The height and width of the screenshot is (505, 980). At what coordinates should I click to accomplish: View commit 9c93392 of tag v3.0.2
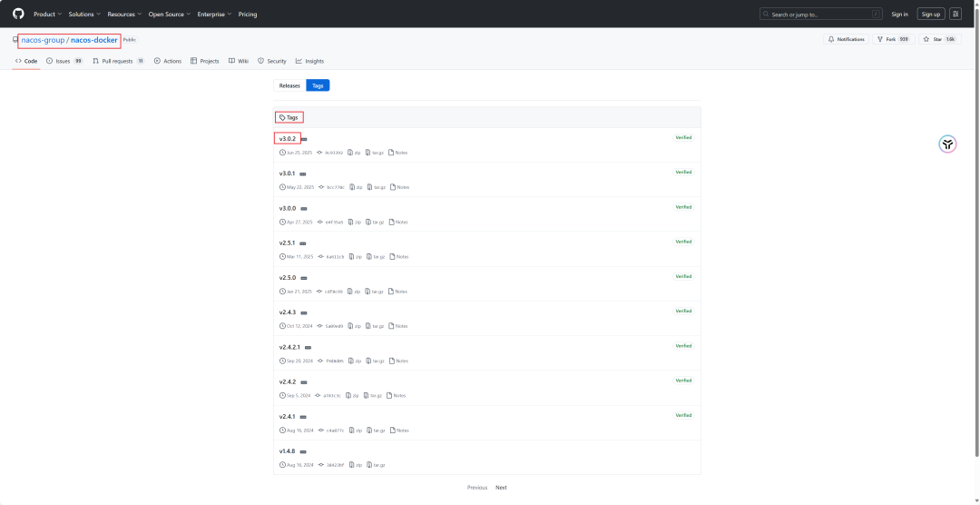point(330,153)
